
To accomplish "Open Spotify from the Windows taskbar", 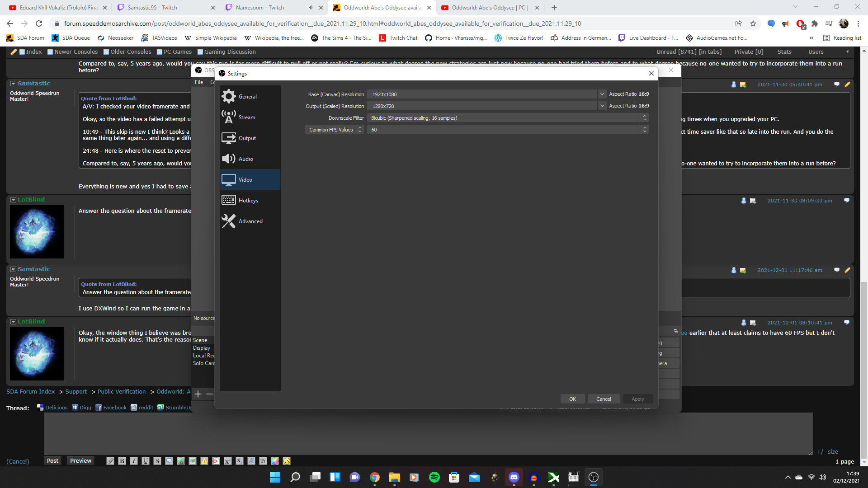I will (434, 477).
